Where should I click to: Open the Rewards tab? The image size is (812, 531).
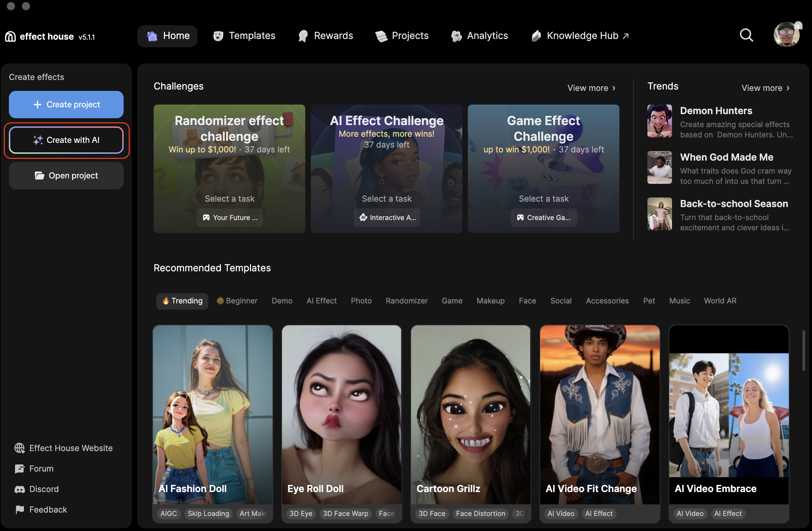point(325,36)
